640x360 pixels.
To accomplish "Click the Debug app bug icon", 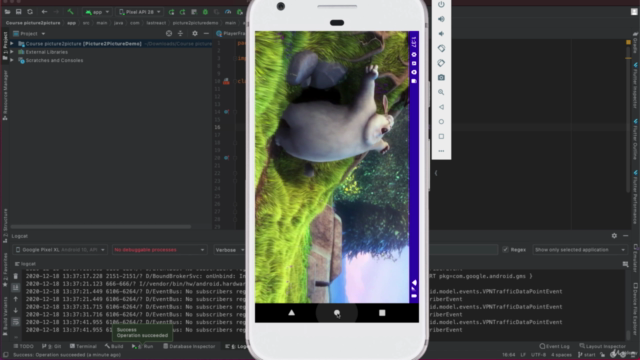I will click(x=205, y=12).
